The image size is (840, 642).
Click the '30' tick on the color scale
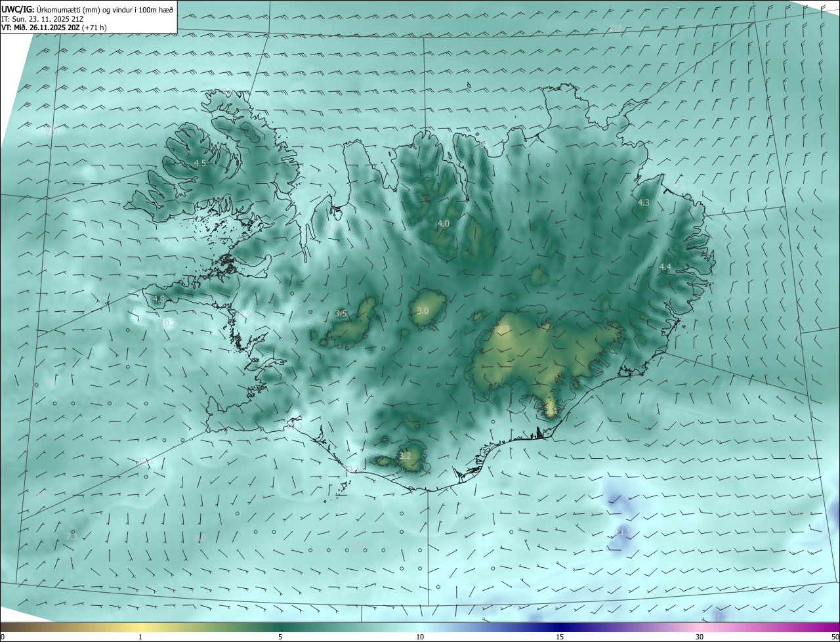pyautogui.click(x=700, y=637)
